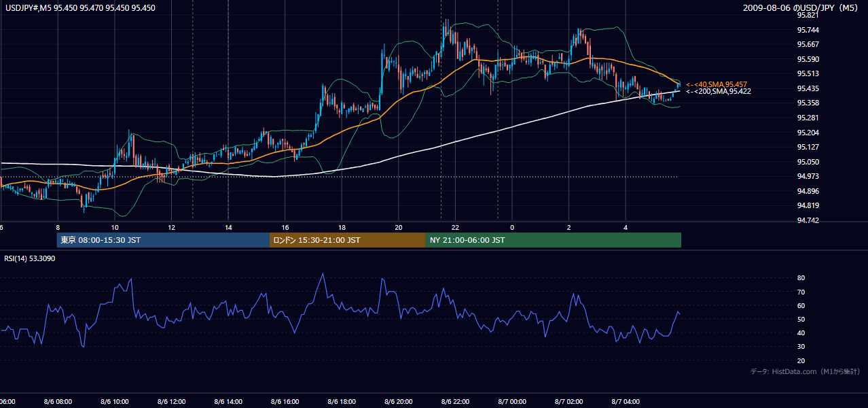Select the 40 SMA 95.457 label
This screenshot has width=868, height=408.
coord(716,84)
